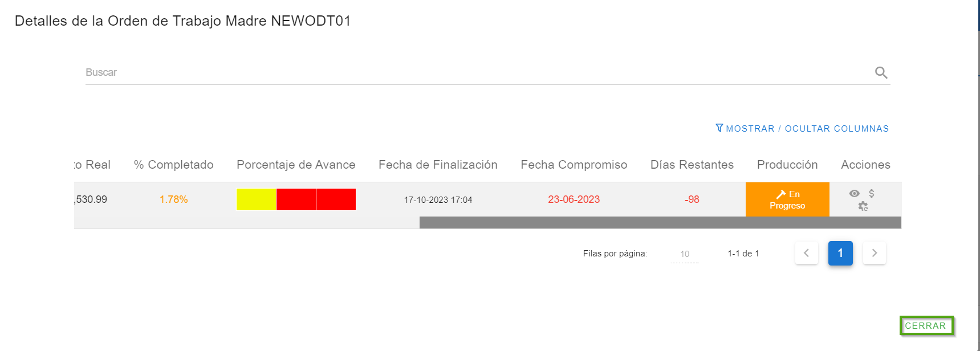Click the yellow progress segment

[x=256, y=199]
